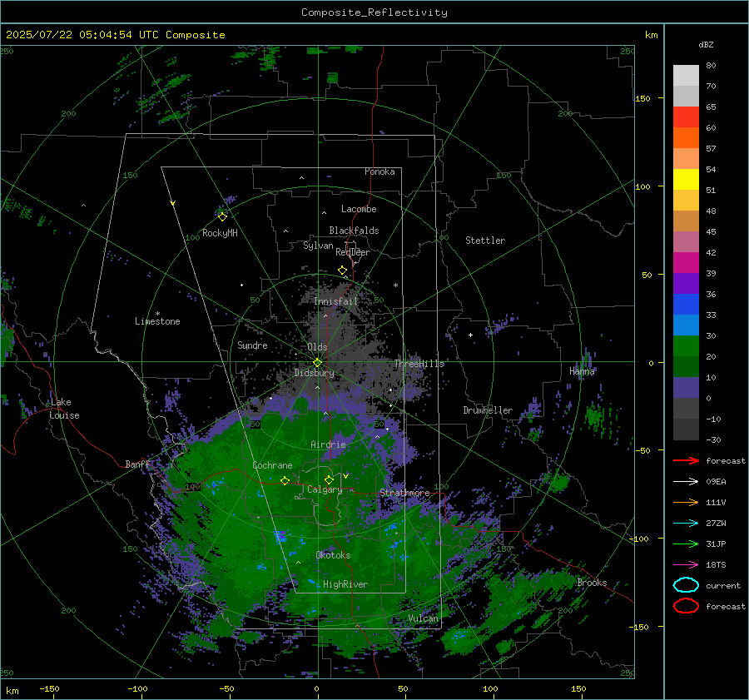Click the Blackfalds city label
This screenshot has height=700, width=749.
point(354,231)
